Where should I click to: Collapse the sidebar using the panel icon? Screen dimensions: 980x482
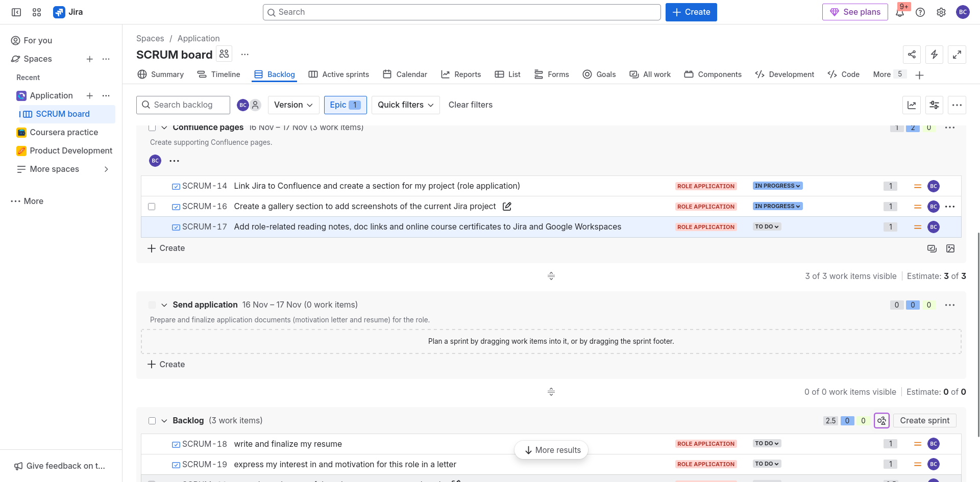click(x=16, y=12)
